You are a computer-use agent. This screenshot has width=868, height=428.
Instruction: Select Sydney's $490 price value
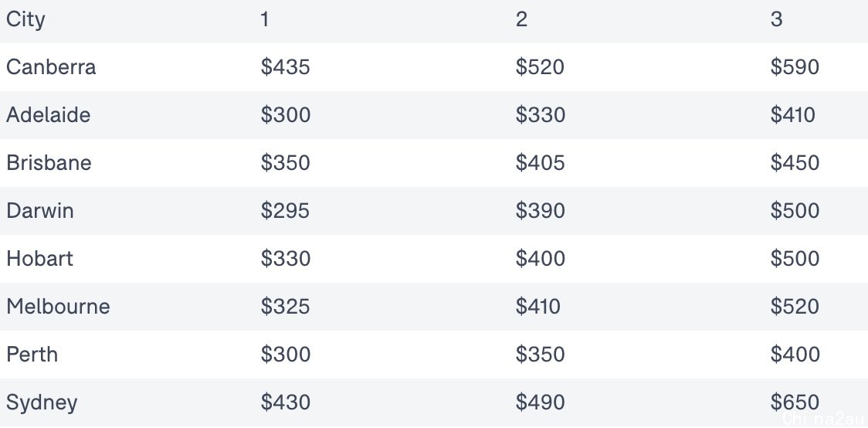pyautogui.click(x=541, y=402)
